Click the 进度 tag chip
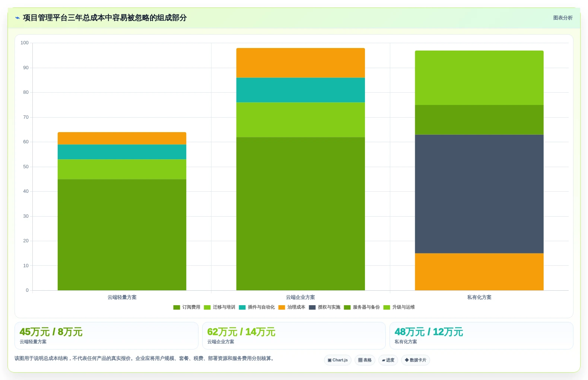Viewport: 588px width, 380px height. pos(388,360)
